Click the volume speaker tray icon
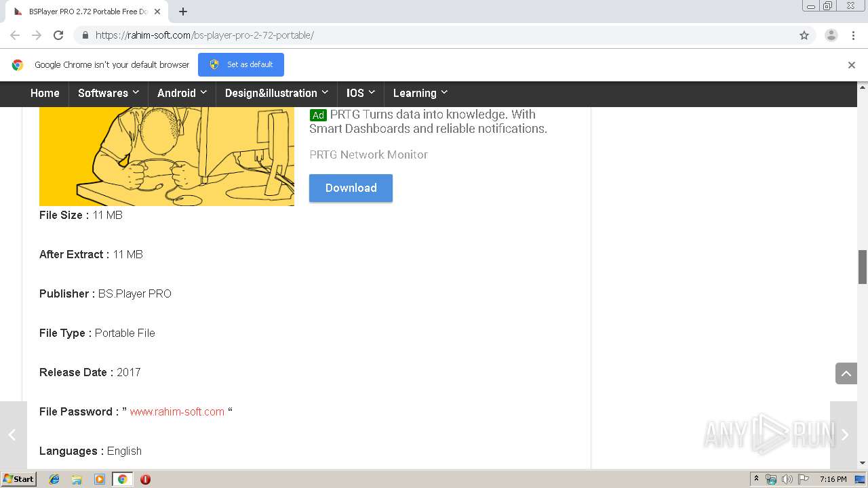This screenshot has height=488, width=868. click(x=787, y=479)
